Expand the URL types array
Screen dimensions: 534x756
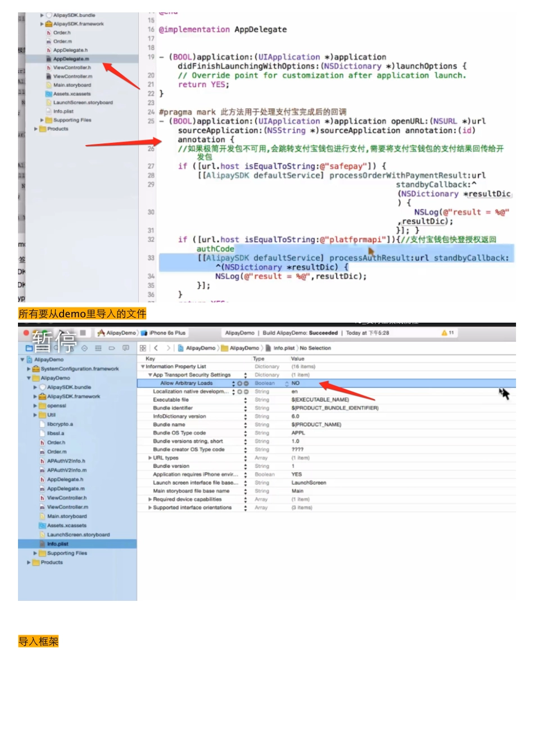click(150, 458)
